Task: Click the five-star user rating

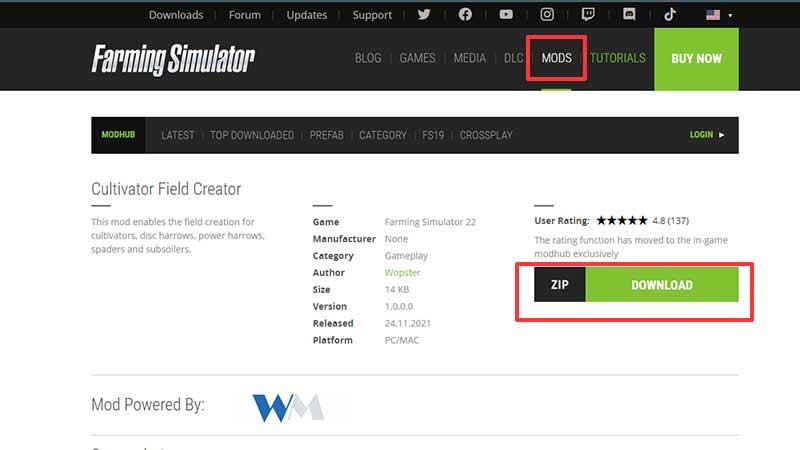Action: tap(621, 220)
